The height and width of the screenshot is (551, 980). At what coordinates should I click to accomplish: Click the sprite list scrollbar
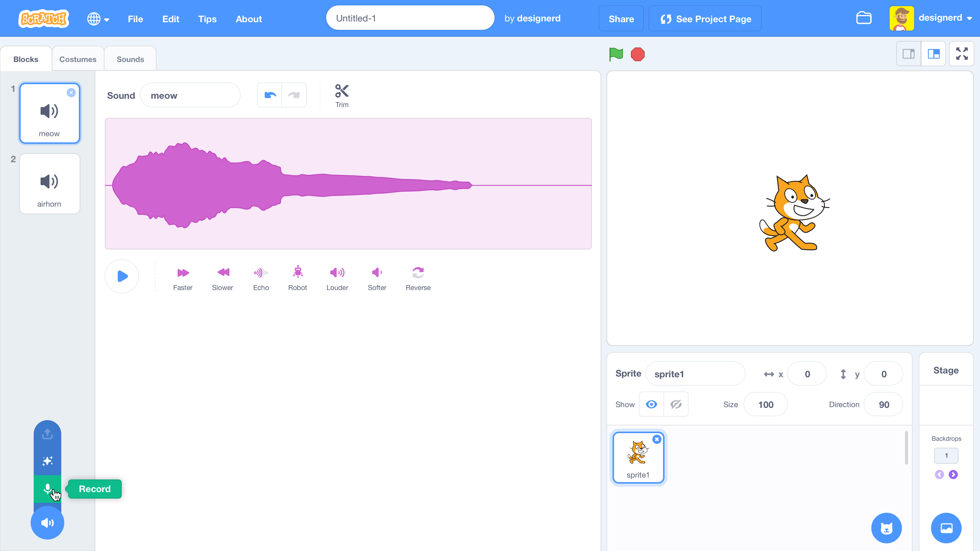[906, 448]
